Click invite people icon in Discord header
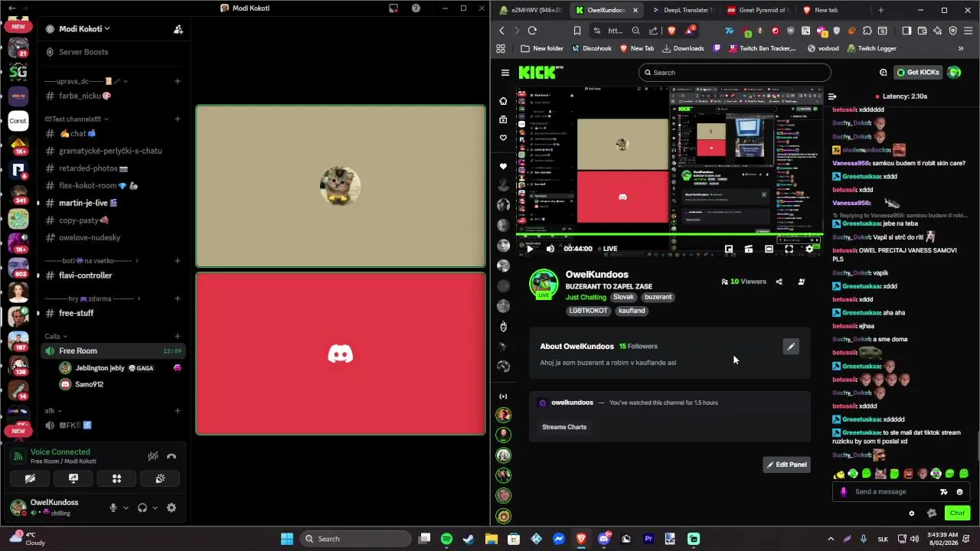 (x=178, y=29)
